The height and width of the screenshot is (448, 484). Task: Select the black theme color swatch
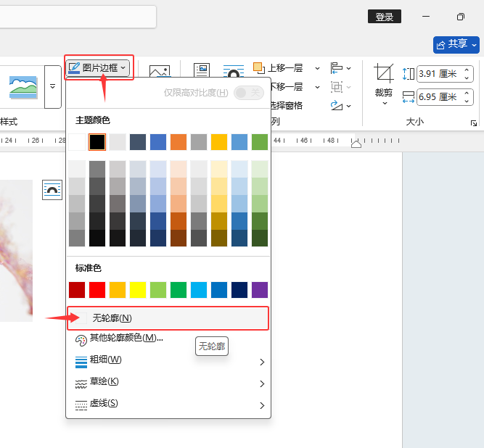pos(97,142)
